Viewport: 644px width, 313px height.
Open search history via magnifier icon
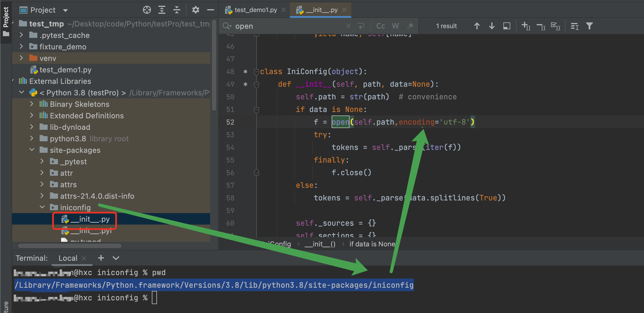tap(227, 26)
